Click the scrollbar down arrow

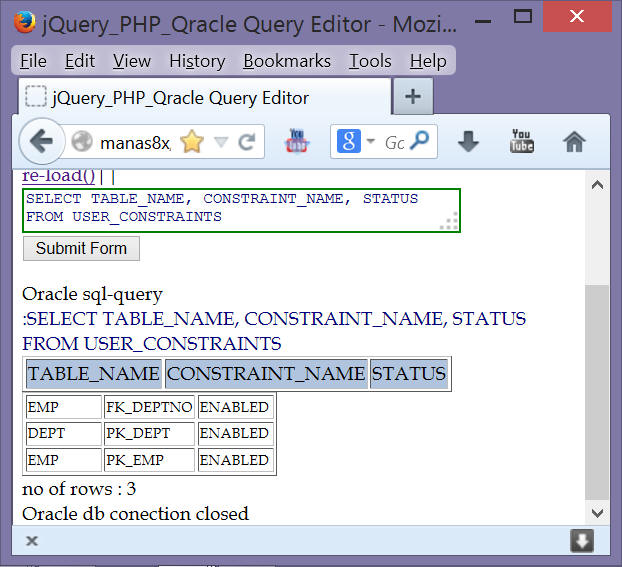click(597, 513)
